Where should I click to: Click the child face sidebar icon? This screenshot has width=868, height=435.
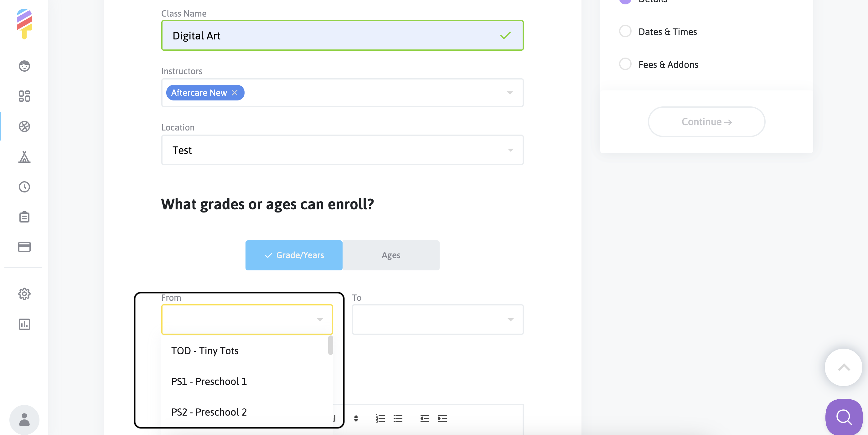coord(24,66)
